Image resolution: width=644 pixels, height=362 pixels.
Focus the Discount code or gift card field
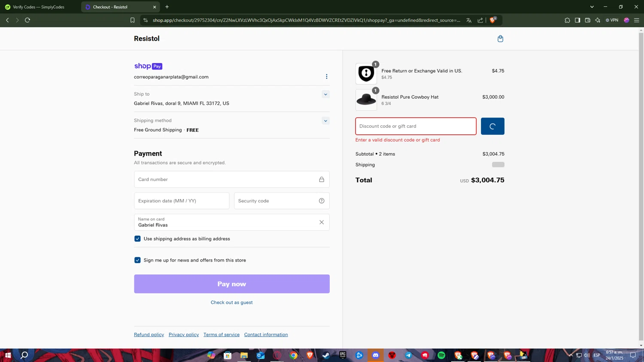pos(416,126)
